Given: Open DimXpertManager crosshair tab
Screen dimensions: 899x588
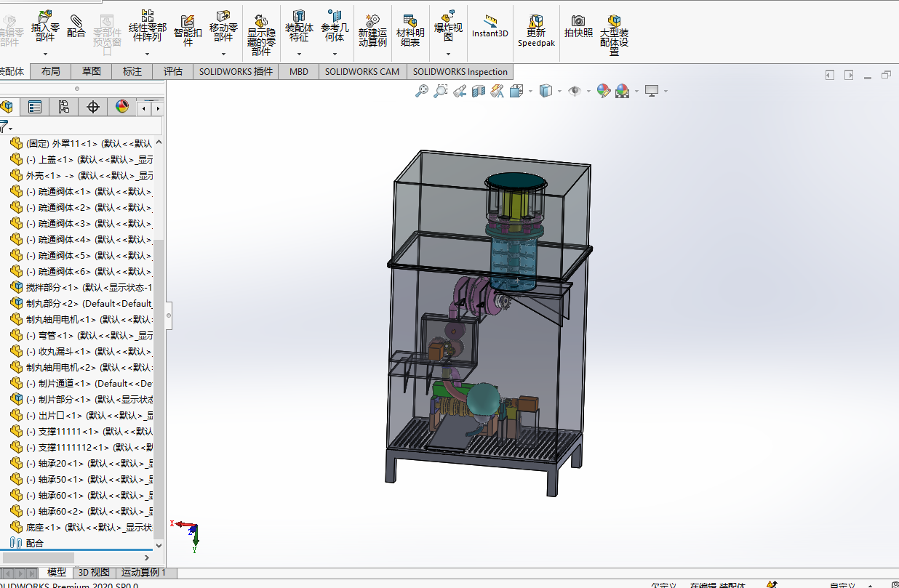Looking at the screenshot, I should coord(92,108).
